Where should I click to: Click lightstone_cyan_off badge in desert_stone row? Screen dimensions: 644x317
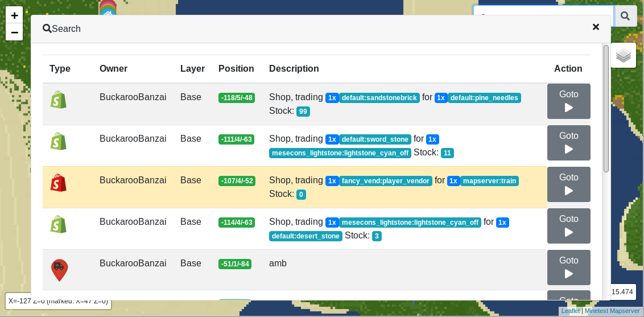[x=410, y=222]
